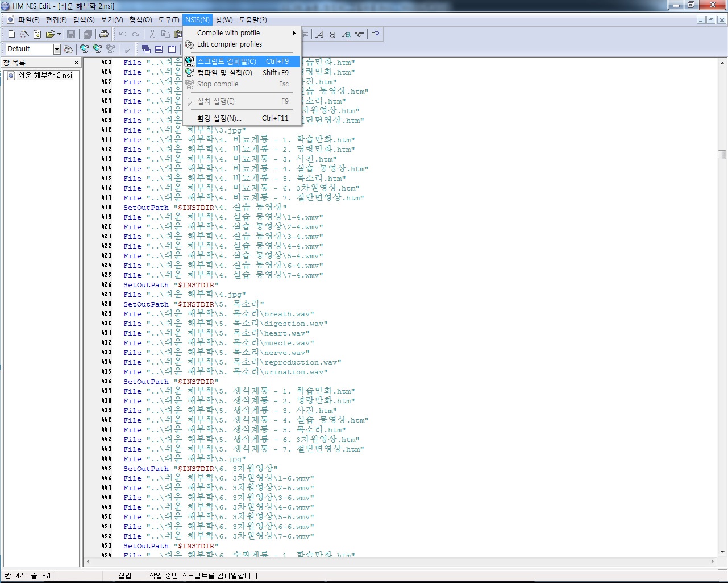The height and width of the screenshot is (583, 728).
Task: Choose Edit compiler profiles entry
Action: [241, 44]
